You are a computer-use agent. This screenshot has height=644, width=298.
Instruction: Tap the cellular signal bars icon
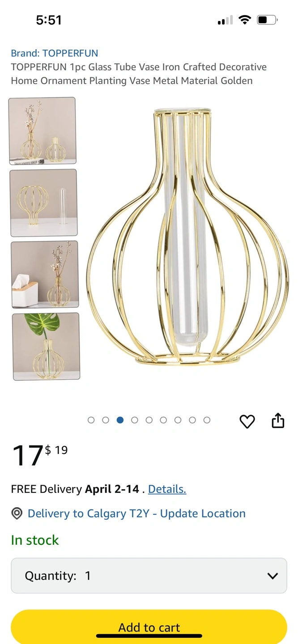(x=225, y=20)
